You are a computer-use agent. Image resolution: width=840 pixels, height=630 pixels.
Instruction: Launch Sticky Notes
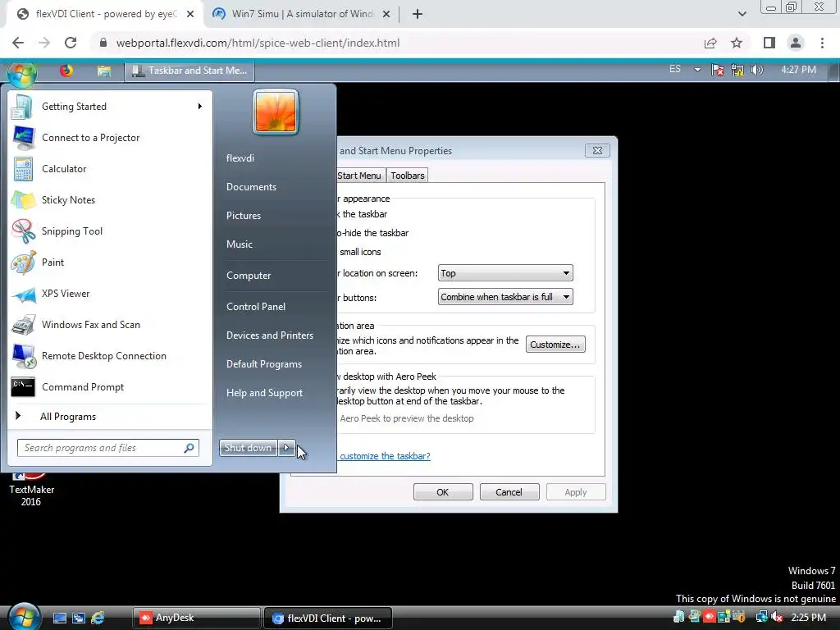pyautogui.click(x=110, y=200)
